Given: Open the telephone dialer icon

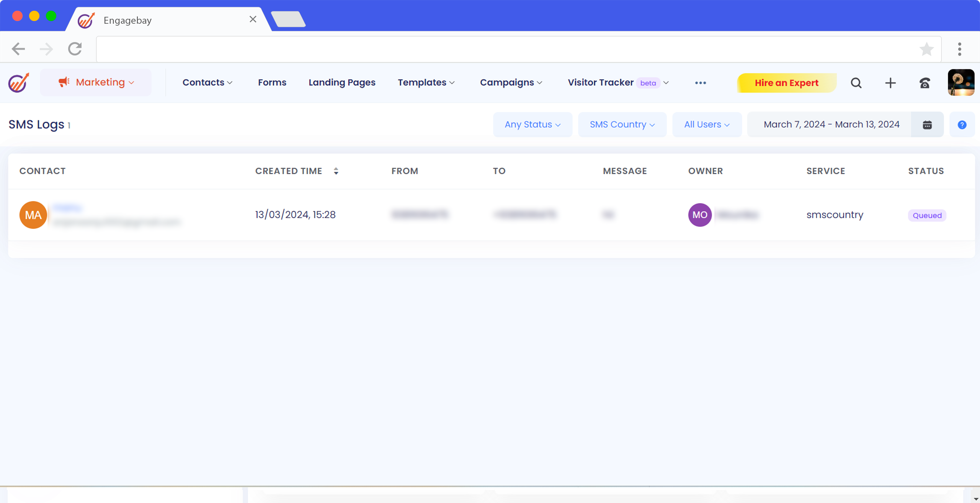Looking at the screenshot, I should [x=924, y=83].
